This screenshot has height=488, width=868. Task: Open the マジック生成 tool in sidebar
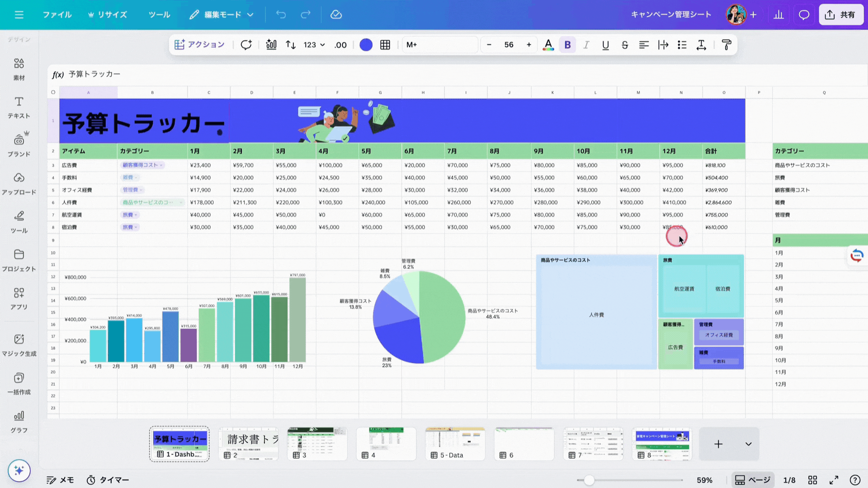pyautogui.click(x=19, y=345)
